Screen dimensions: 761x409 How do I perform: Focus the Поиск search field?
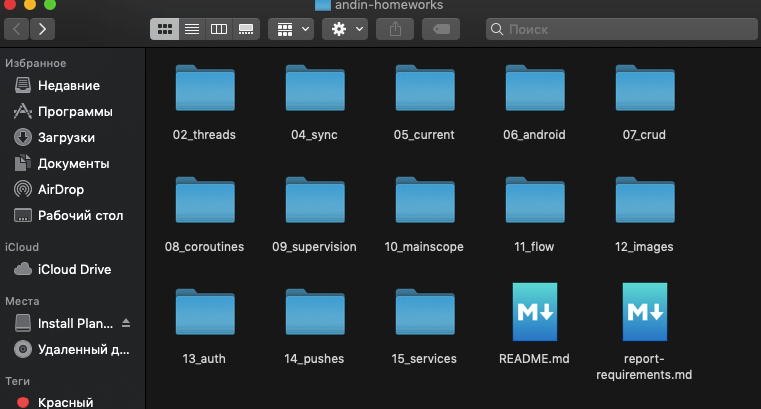(x=622, y=30)
